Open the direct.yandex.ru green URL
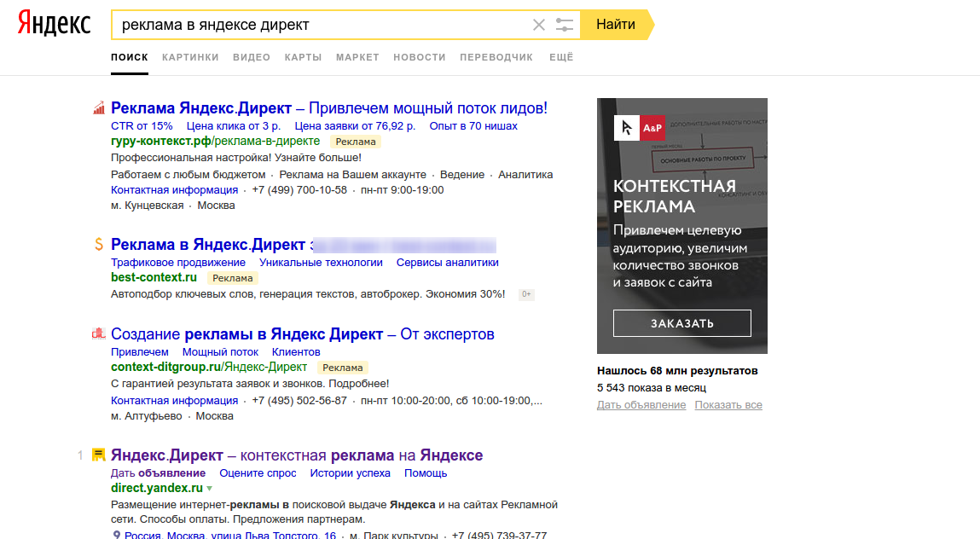Screen dimensions: 980x539 coord(157,488)
